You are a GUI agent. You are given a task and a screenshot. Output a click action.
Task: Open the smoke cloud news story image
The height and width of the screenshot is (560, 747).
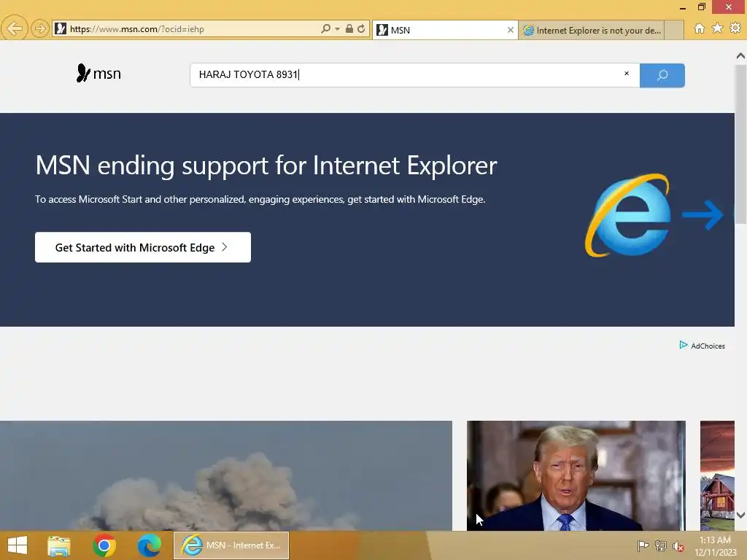(x=226, y=475)
